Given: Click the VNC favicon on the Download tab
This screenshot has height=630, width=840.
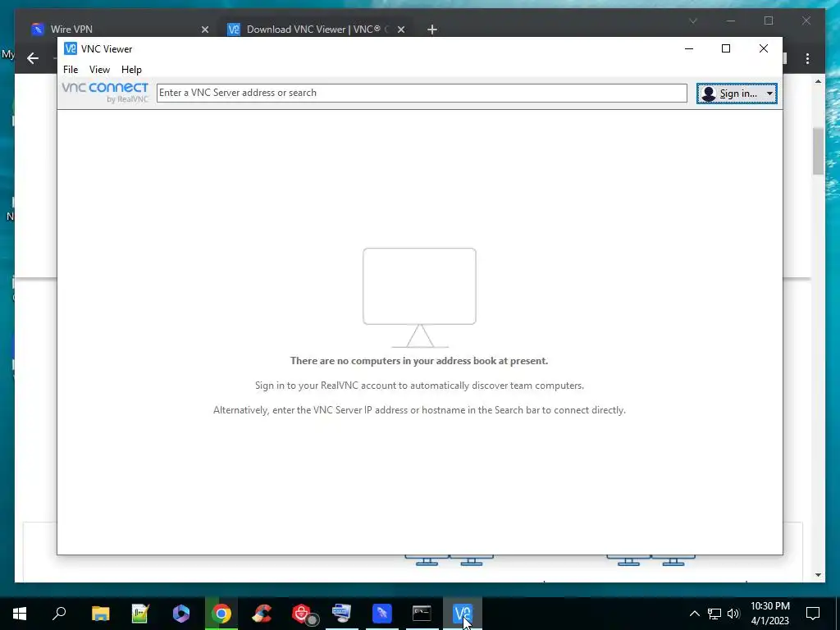Looking at the screenshot, I should [x=234, y=29].
